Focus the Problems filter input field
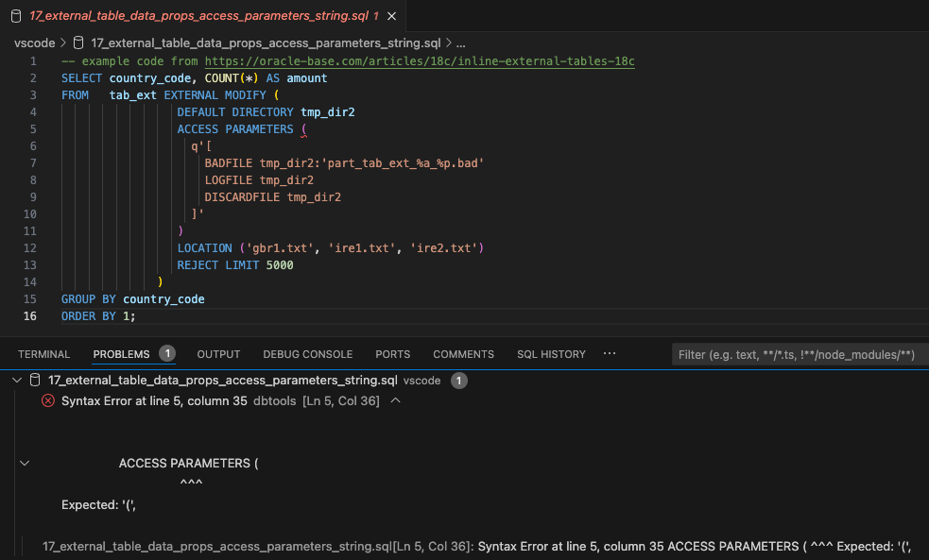 [x=800, y=354]
